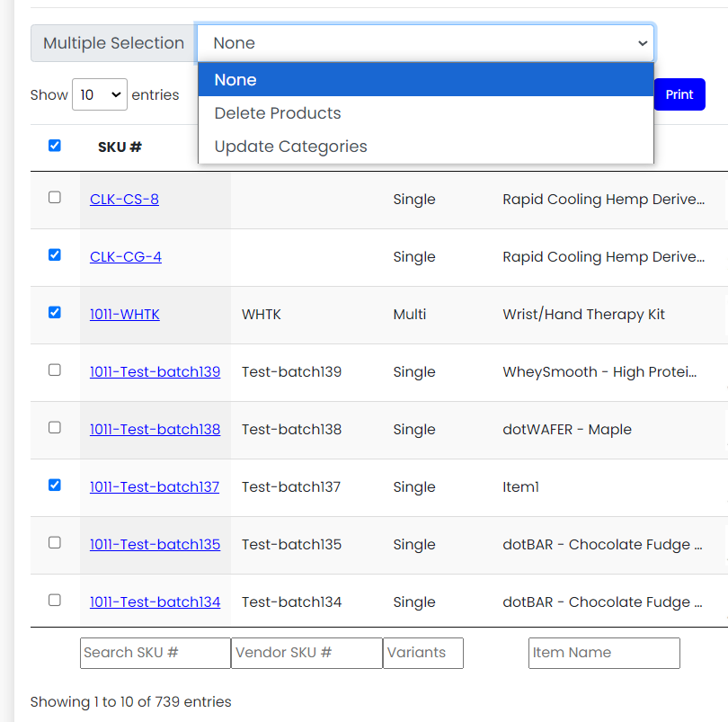Viewport: 728px width, 722px height.
Task: Open the CLK-CS-8 product link
Action: coord(124,199)
